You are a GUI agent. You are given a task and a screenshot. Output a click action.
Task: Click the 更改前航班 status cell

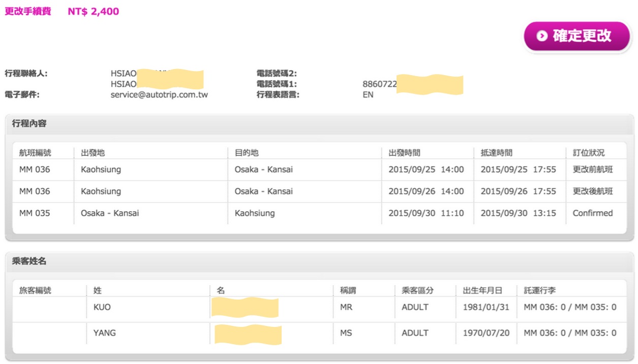tap(593, 170)
